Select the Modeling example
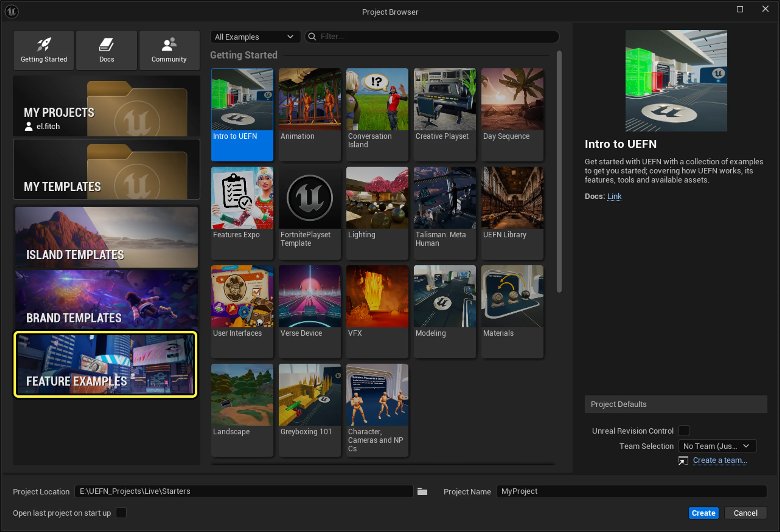Screen dimensions: 780x532 (445, 312)
